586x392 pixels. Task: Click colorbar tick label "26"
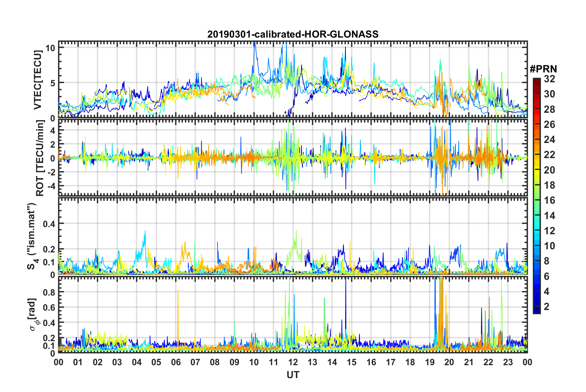coord(549,125)
